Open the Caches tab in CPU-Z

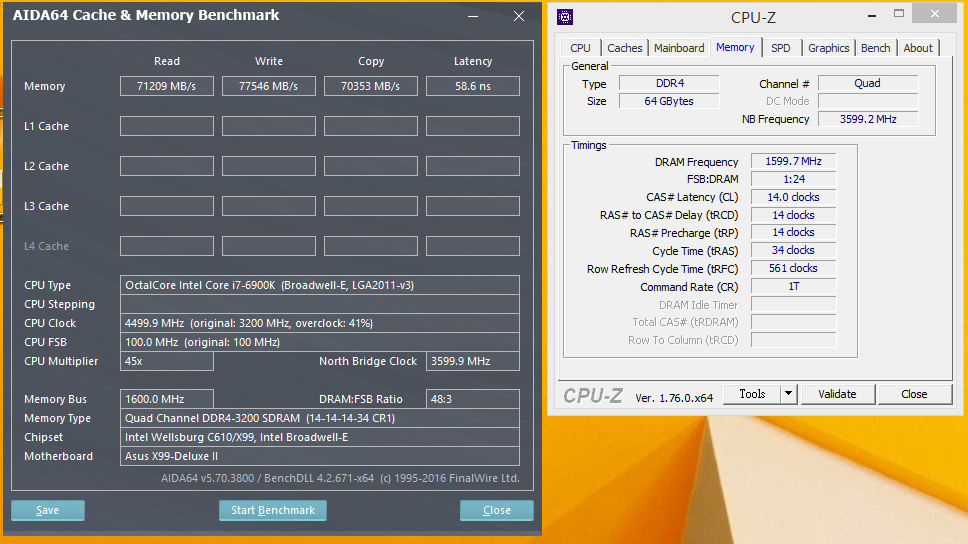(x=625, y=48)
